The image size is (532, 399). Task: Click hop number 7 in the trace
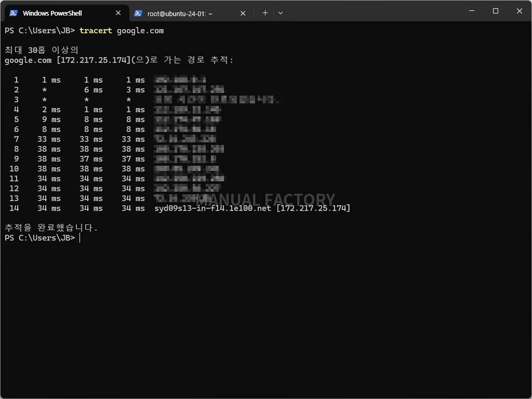pos(16,139)
